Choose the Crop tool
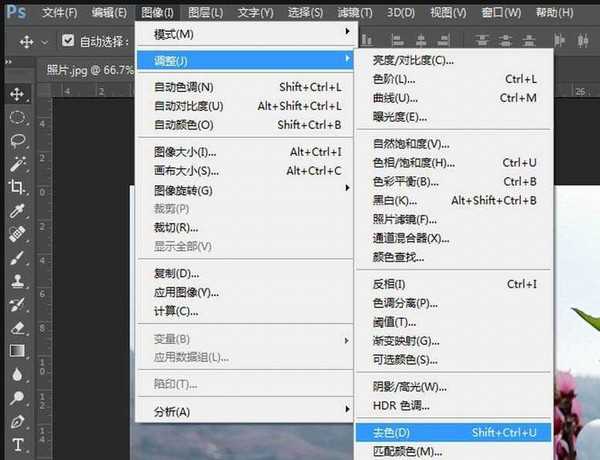This screenshot has width=600, height=460. click(17, 187)
